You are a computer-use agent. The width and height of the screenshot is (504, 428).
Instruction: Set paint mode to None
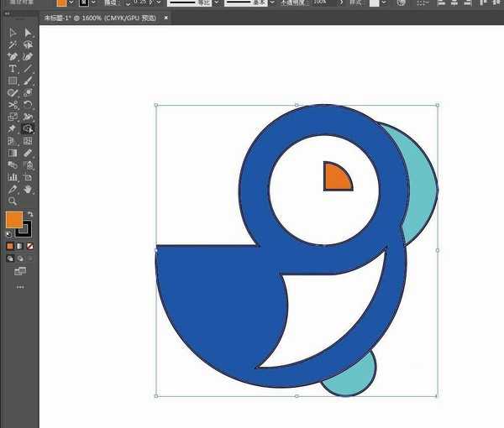(31, 246)
